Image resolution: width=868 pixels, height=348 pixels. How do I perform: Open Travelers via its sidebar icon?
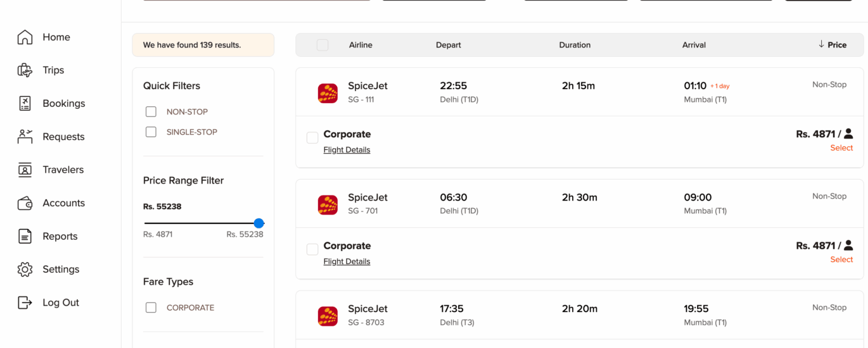[x=25, y=170]
